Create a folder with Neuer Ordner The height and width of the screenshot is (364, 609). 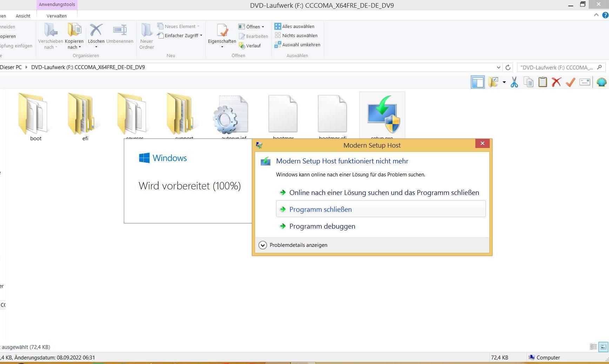(147, 36)
